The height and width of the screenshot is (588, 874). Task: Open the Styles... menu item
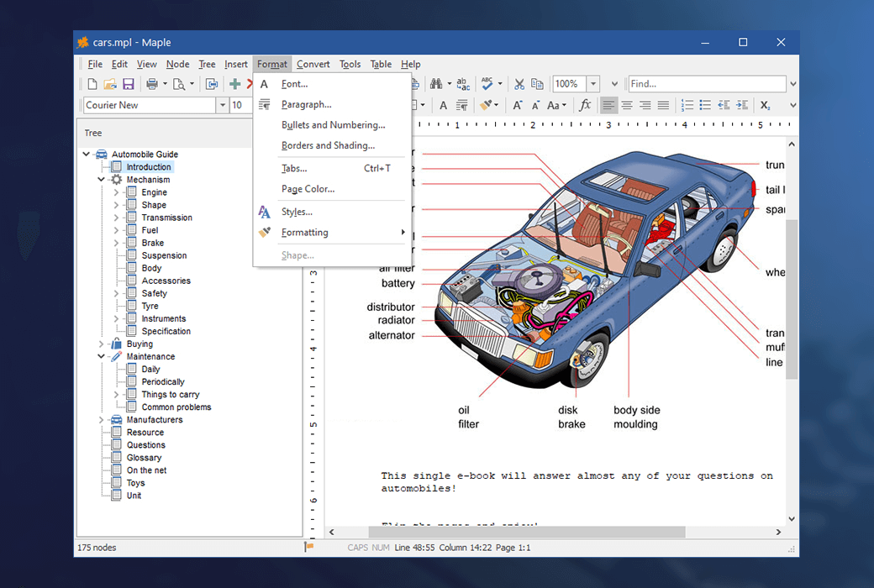point(332,213)
